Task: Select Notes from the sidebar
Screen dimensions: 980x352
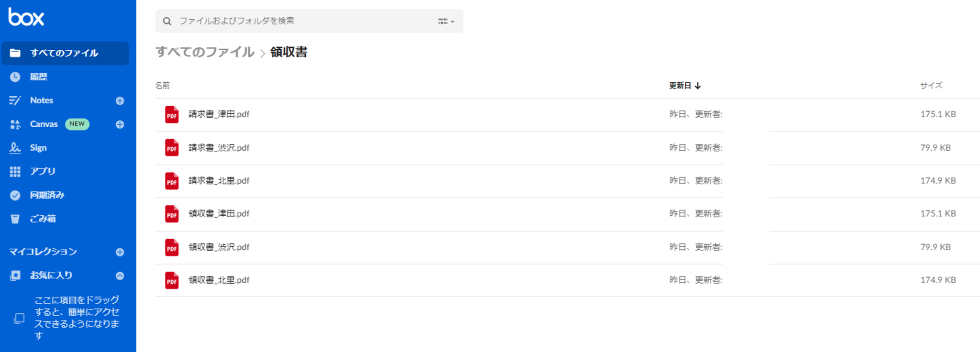Action: 41,100
